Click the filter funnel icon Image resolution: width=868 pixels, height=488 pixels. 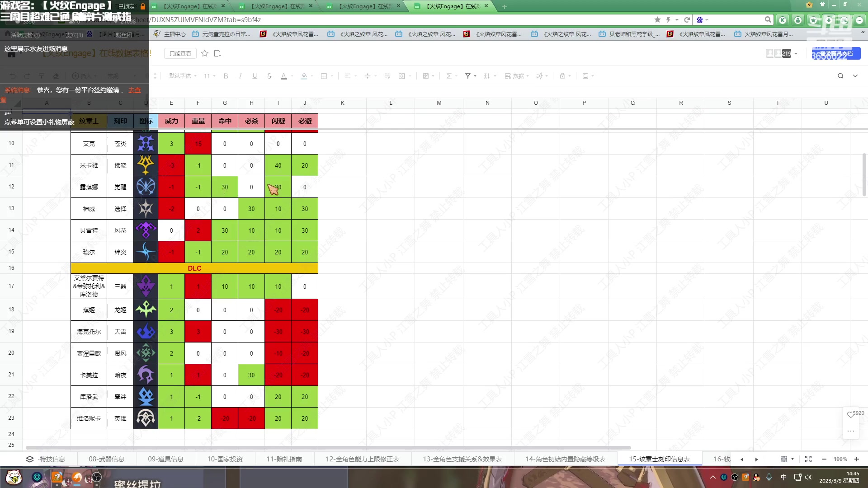468,76
